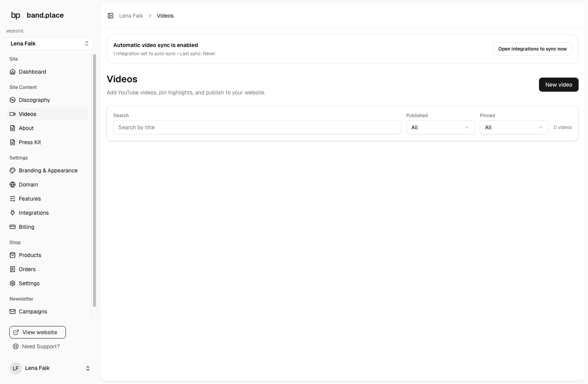Click the Press Kit document icon
The height and width of the screenshot is (384, 588).
[x=13, y=142]
